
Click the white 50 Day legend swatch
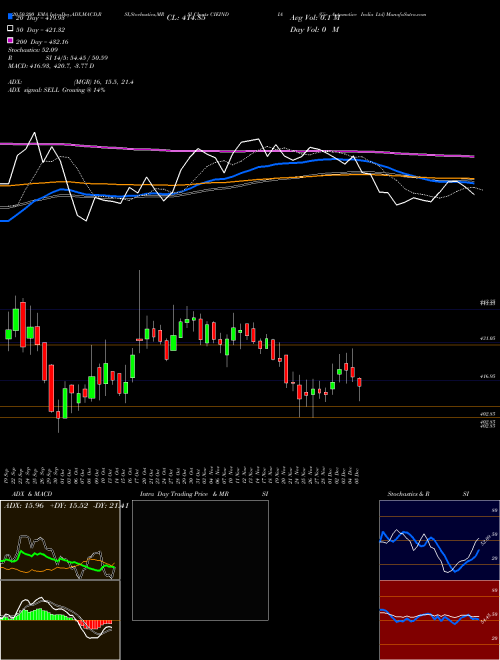(x=11, y=29)
